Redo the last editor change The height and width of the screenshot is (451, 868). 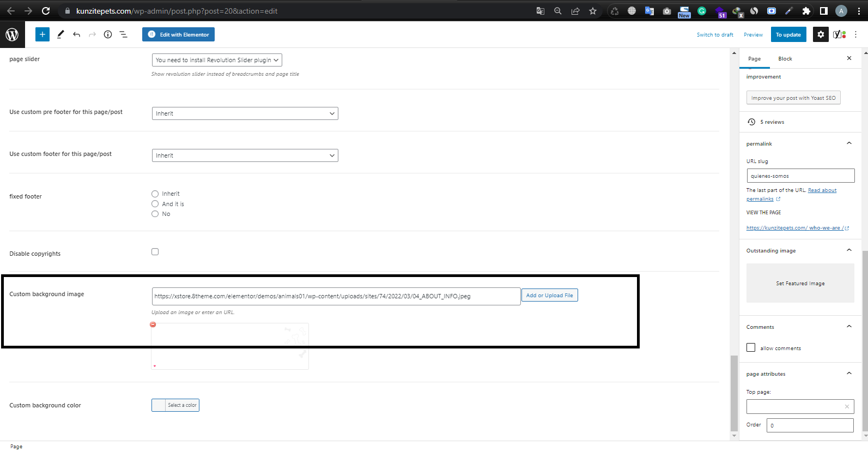[x=92, y=34]
